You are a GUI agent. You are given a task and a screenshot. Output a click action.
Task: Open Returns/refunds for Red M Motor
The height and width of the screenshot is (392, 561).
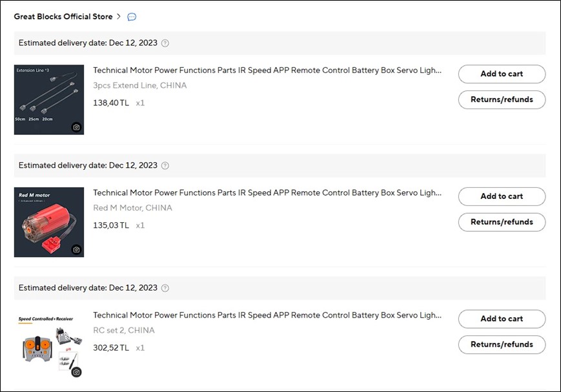coord(502,222)
